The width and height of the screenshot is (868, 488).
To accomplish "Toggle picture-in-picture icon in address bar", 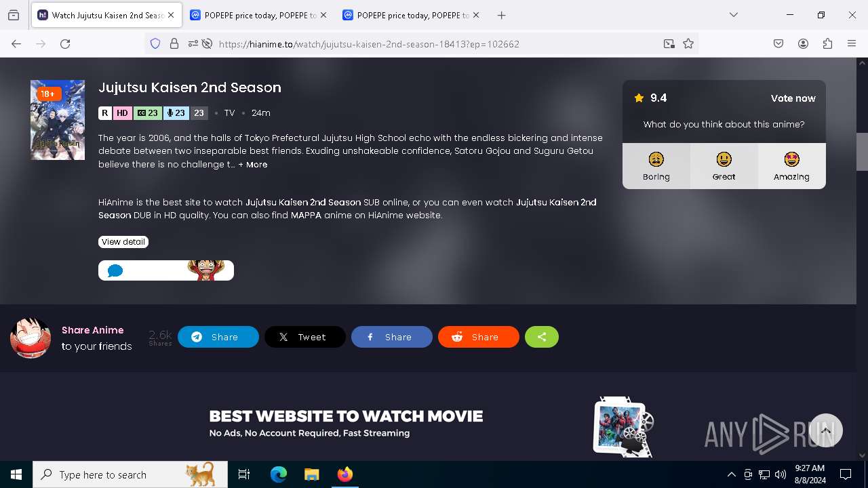I will tap(669, 43).
